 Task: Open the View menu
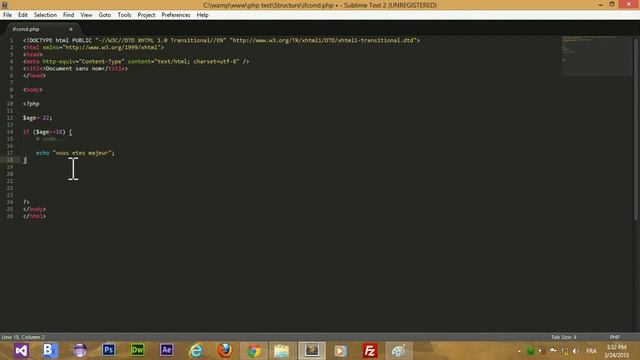(x=86, y=15)
